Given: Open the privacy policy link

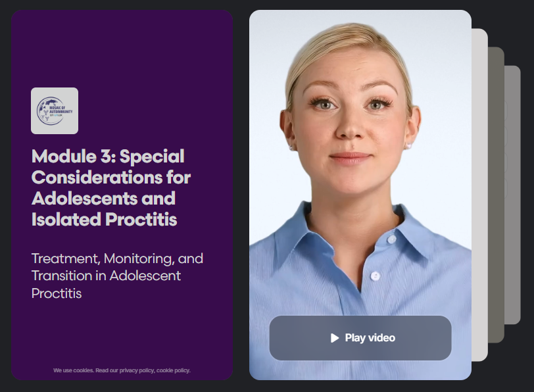Looking at the screenshot, I should pos(137,370).
